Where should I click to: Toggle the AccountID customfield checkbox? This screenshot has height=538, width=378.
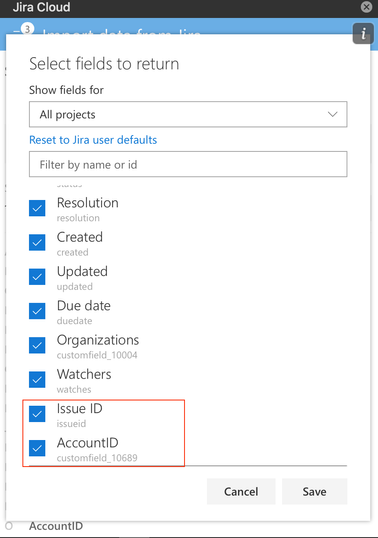point(37,448)
